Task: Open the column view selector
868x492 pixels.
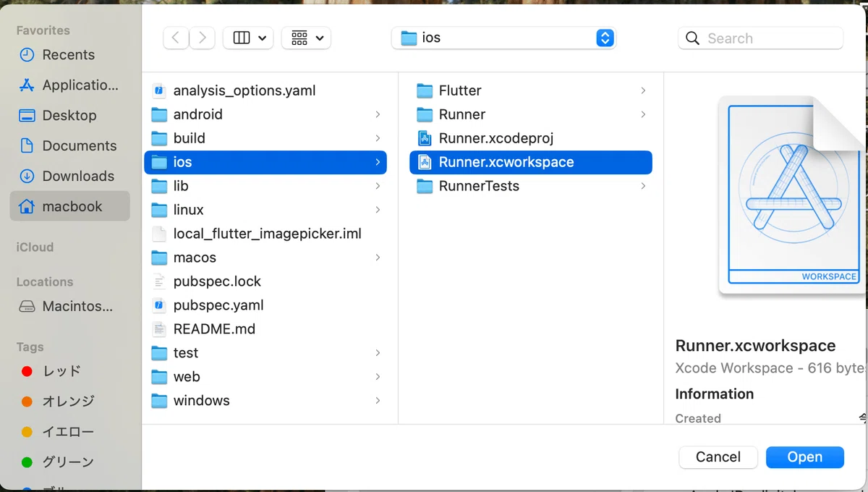Action: (248, 38)
